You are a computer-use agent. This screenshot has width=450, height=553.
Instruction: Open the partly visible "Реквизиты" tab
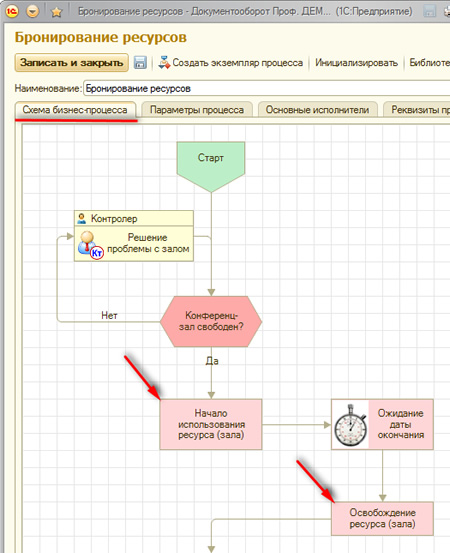417,110
